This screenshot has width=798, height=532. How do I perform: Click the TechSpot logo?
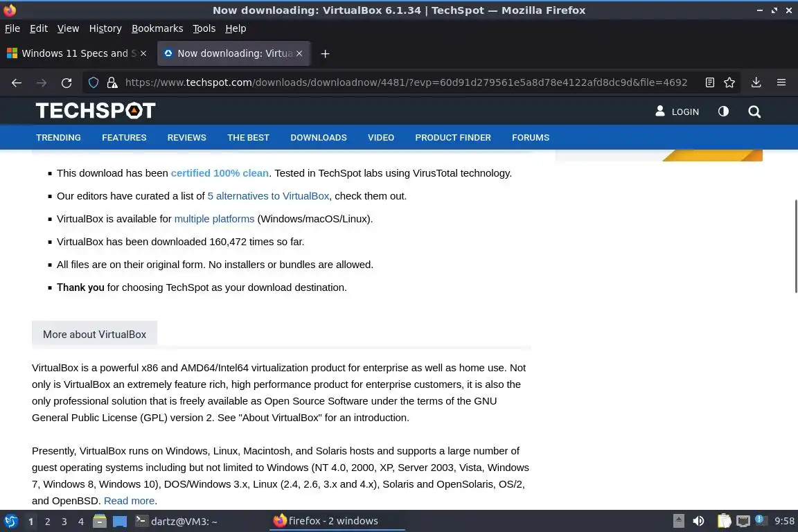[x=96, y=110]
